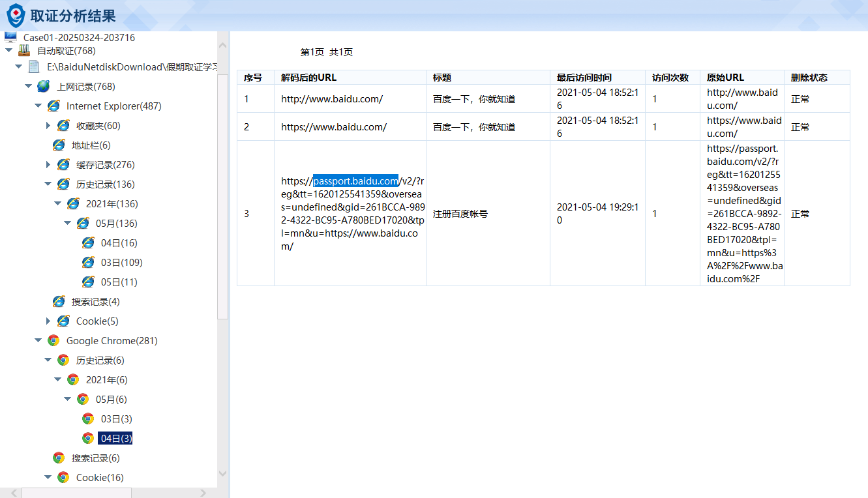Click the 2021-05-04 19:29:10 time cell
The height and width of the screenshot is (498, 868).
pos(597,213)
